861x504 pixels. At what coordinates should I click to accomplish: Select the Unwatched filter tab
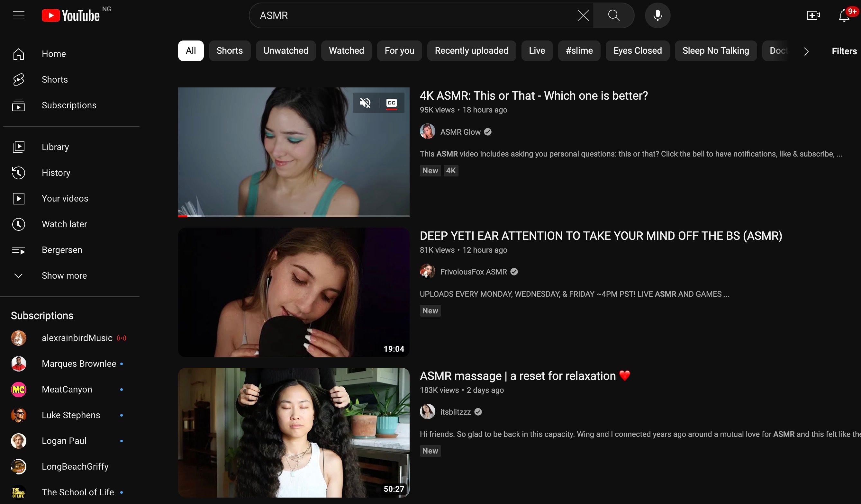click(x=285, y=50)
